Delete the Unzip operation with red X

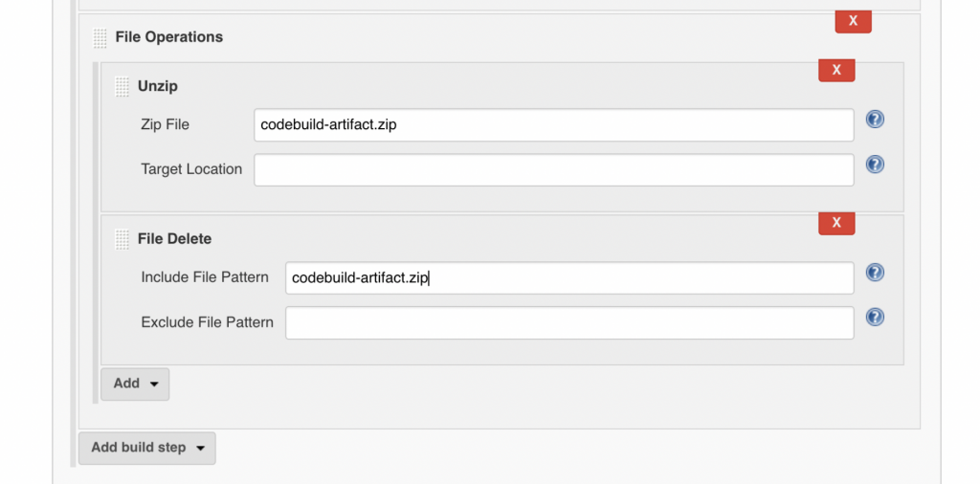click(x=836, y=70)
